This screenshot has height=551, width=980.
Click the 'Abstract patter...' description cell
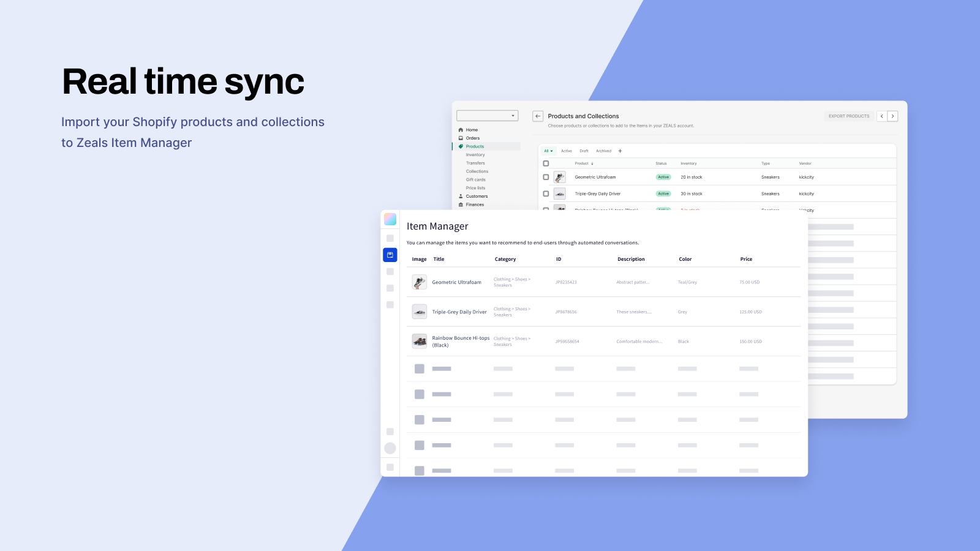pos(633,282)
